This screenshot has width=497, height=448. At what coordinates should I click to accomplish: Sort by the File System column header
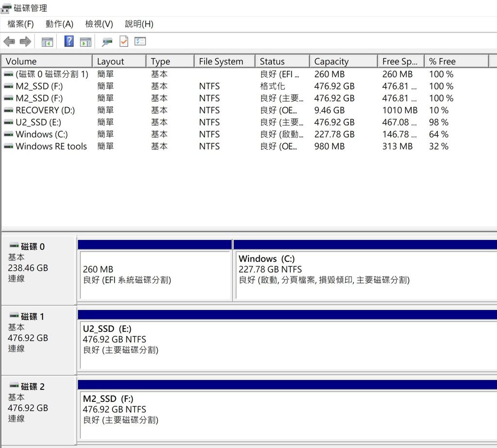[x=225, y=61]
